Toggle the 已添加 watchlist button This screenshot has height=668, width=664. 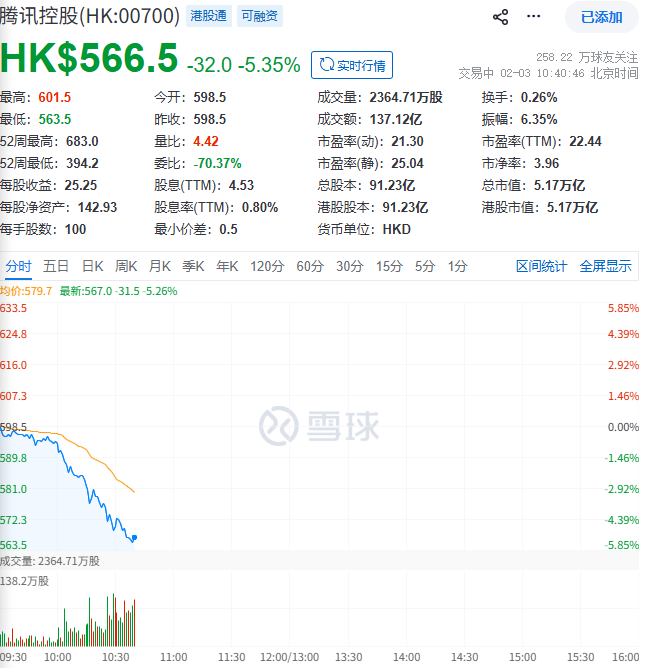click(x=601, y=17)
